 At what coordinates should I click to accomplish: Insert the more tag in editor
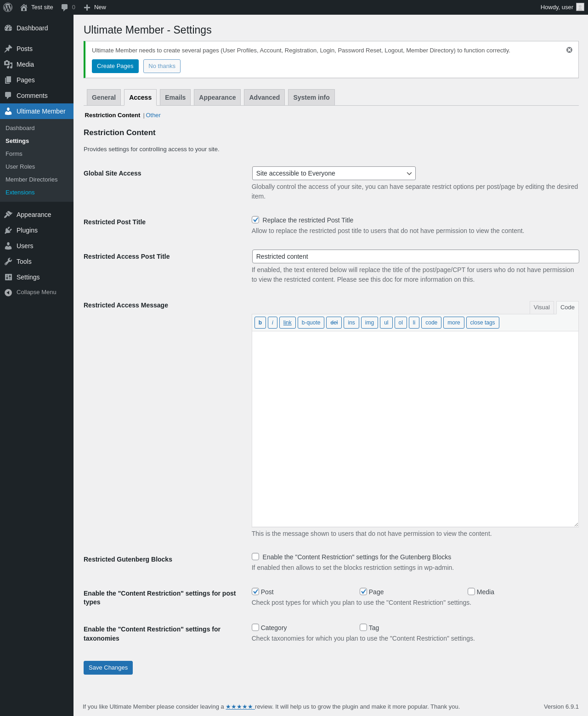tap(454, 323)
